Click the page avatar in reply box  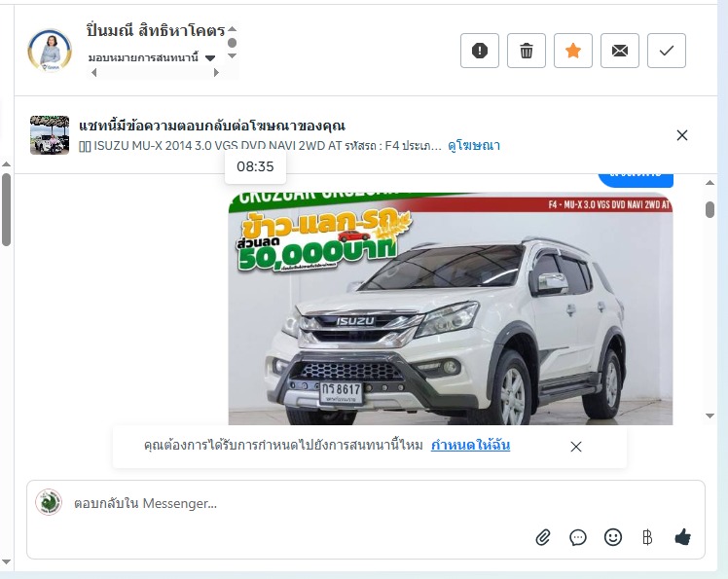pos(49,502)
